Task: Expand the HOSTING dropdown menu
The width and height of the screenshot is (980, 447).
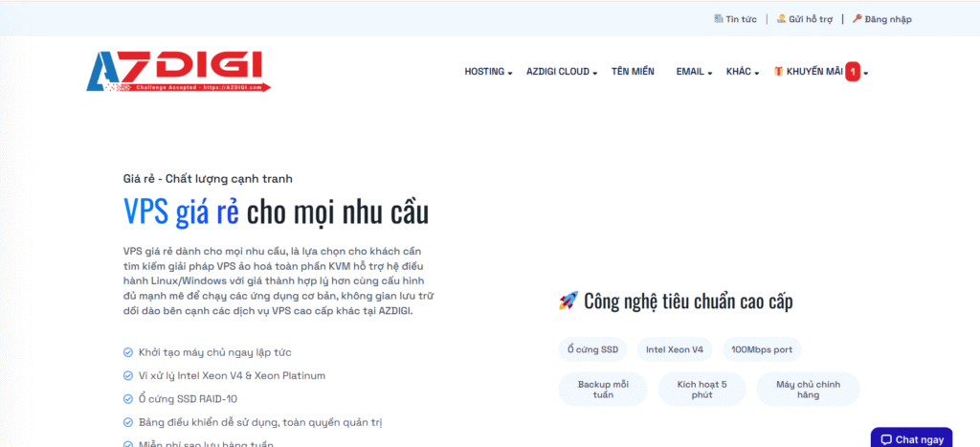Action: point(488,72)
